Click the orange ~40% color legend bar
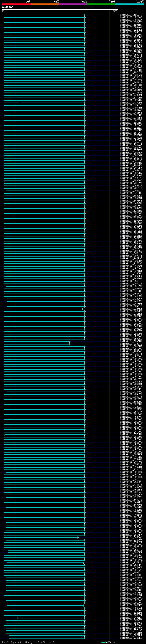This screenshot has width=146, height=644. pyautogui.click(x=45, y=4)
